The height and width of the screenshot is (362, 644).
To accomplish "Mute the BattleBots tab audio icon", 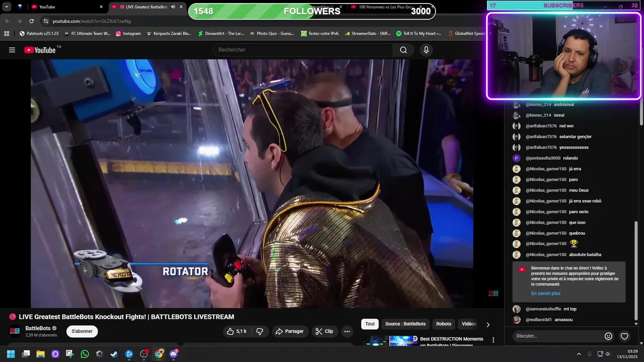I will (x=173, y=7).
